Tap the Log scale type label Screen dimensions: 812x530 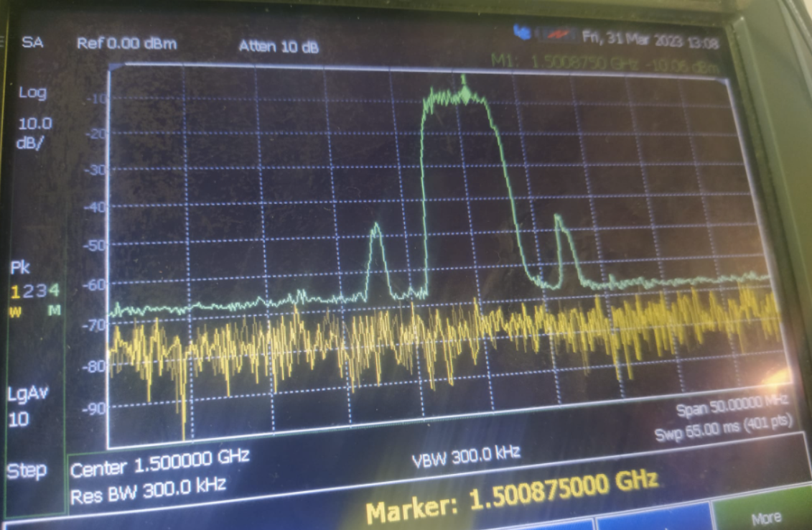(x=32, y=93)
